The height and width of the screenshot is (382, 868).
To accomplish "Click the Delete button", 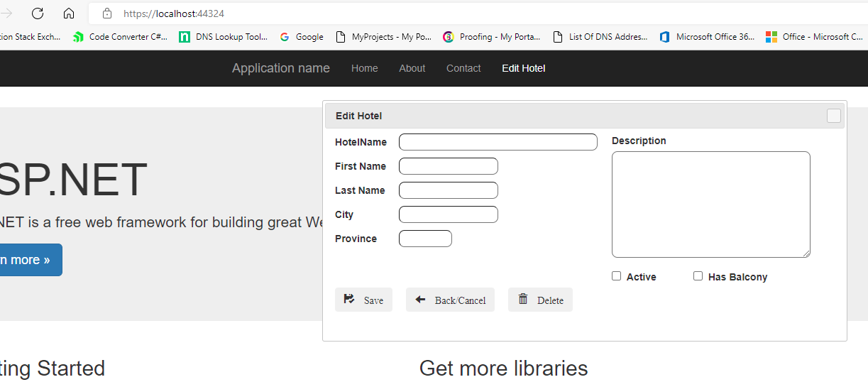I will pos(540,300).
